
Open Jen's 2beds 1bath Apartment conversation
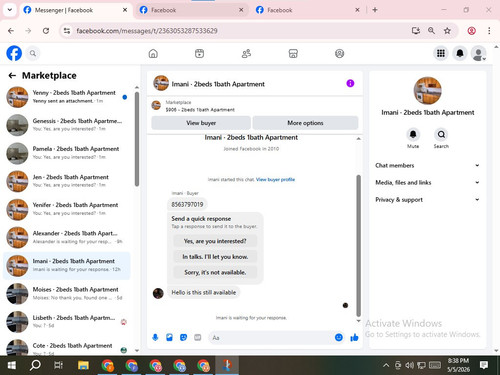[67, 181]
